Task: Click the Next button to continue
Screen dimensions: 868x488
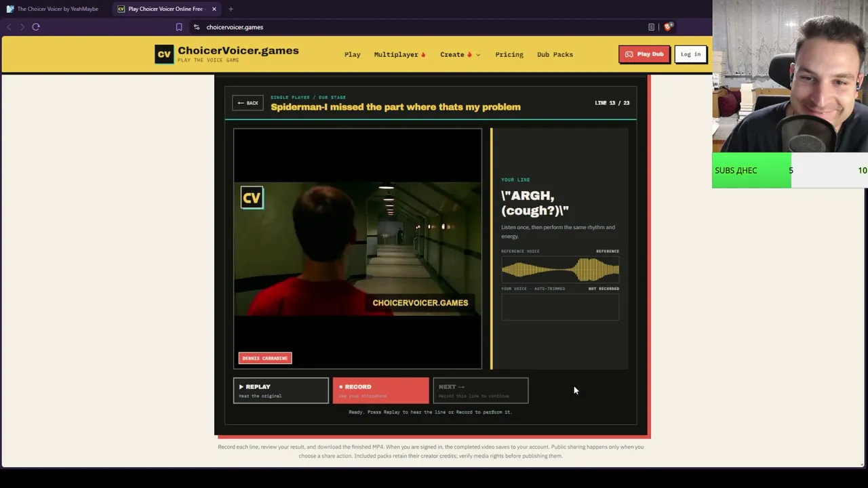Action: pyautogui.click(x=480, y=390)
